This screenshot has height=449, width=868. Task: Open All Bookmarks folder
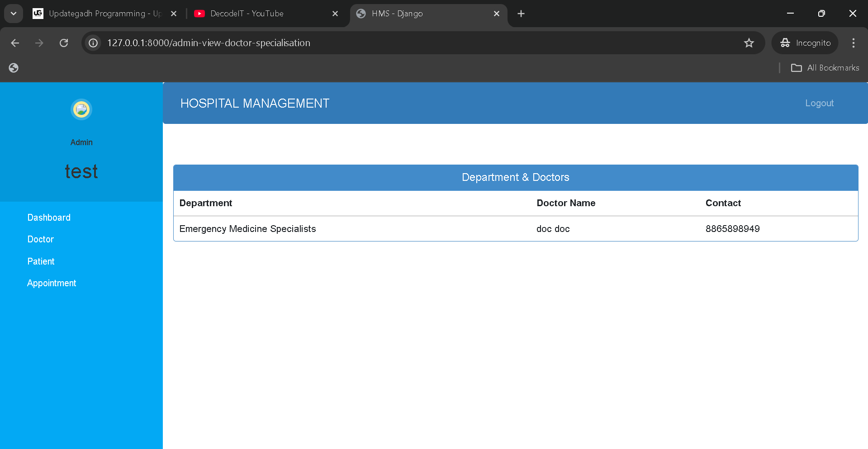coord(825,68)
